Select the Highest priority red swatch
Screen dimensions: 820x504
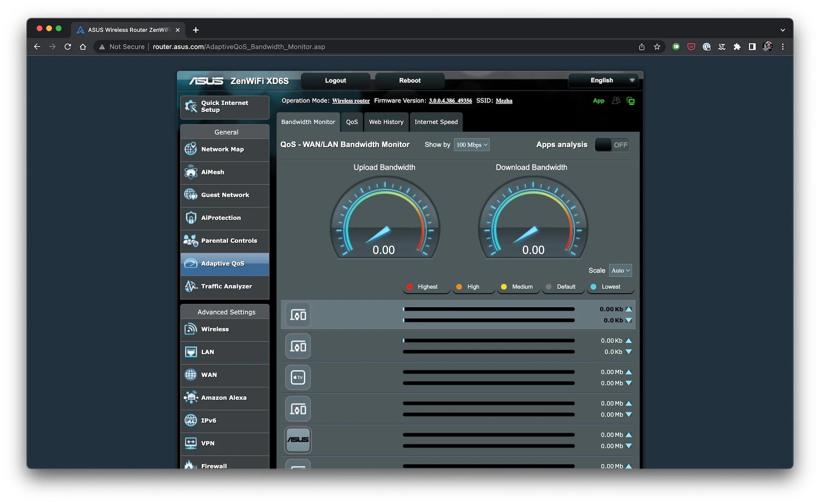tap(409, 287)
